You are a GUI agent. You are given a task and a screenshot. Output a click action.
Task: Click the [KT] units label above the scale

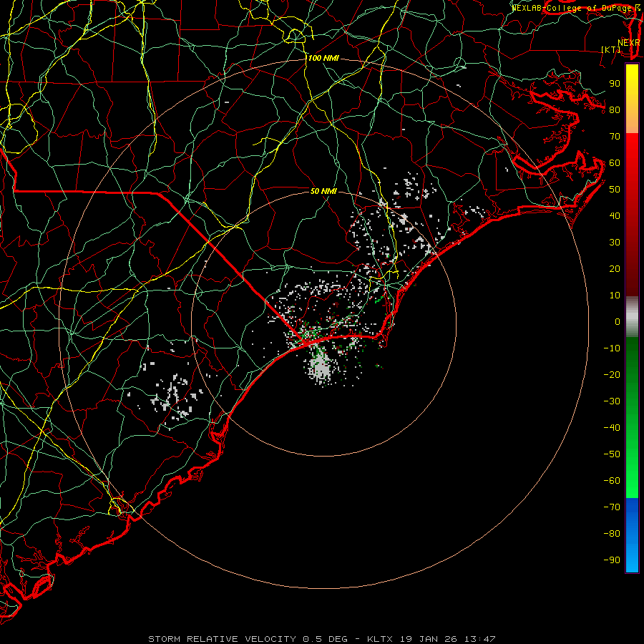click(x=611, y=49)
